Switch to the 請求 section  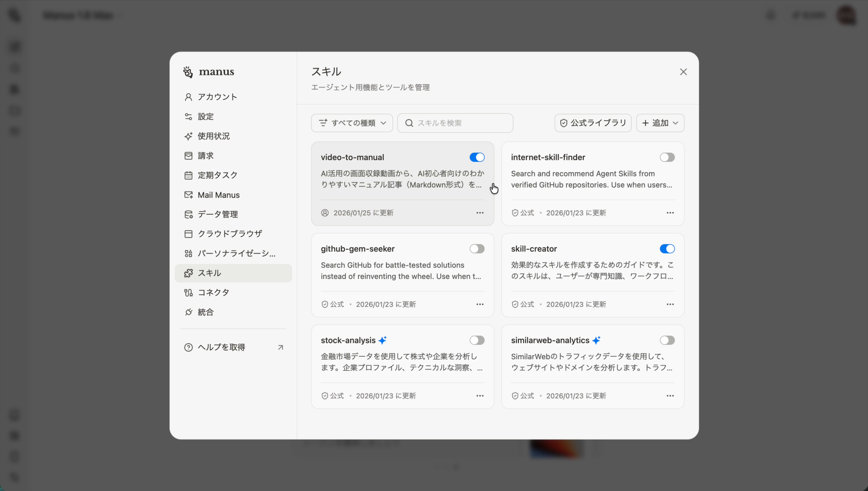click(206, 155)
